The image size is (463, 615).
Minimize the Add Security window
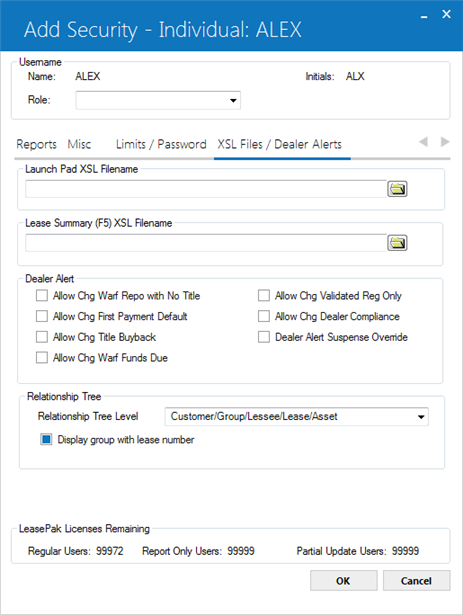424,16
